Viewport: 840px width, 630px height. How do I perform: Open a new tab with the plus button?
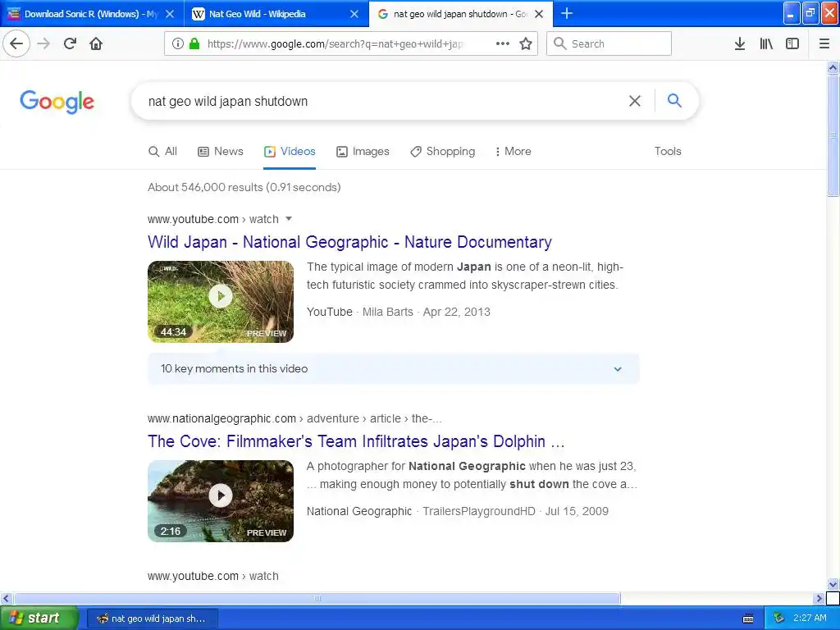[x=567, y=13]
